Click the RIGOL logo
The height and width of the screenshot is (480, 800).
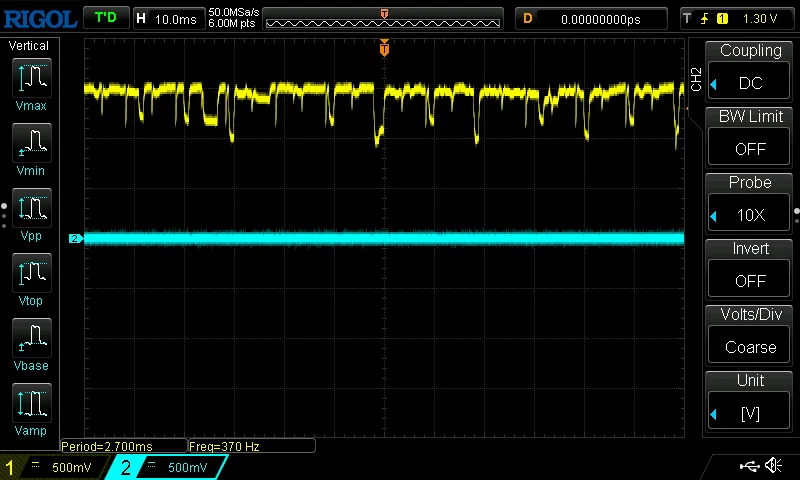click(x=40, y=19)
